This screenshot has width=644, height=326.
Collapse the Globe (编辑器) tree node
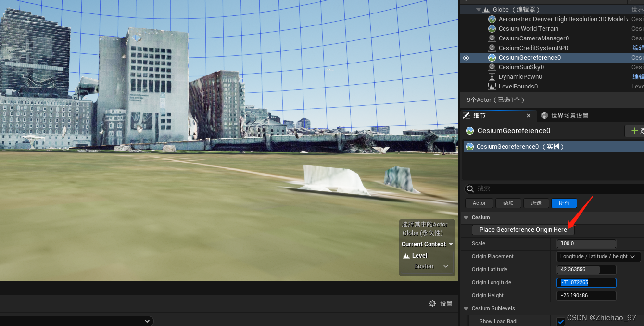point(478,10)
